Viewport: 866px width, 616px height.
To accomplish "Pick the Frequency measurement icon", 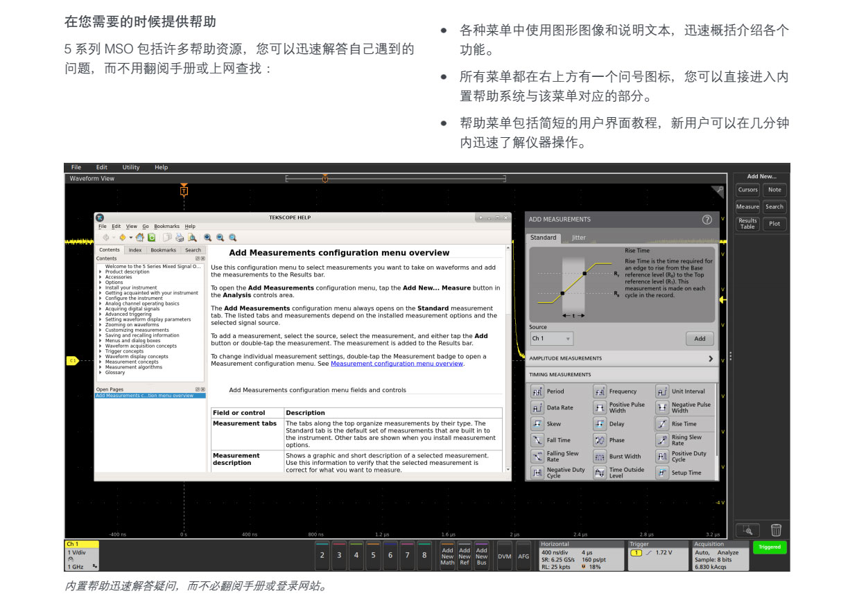I will click(x=600, y=391).
